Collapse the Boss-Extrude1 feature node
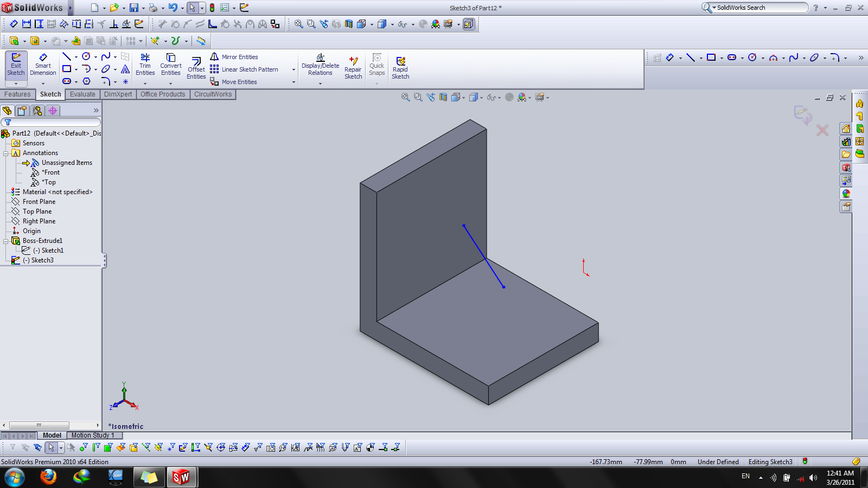 click(x=6, y=241)
